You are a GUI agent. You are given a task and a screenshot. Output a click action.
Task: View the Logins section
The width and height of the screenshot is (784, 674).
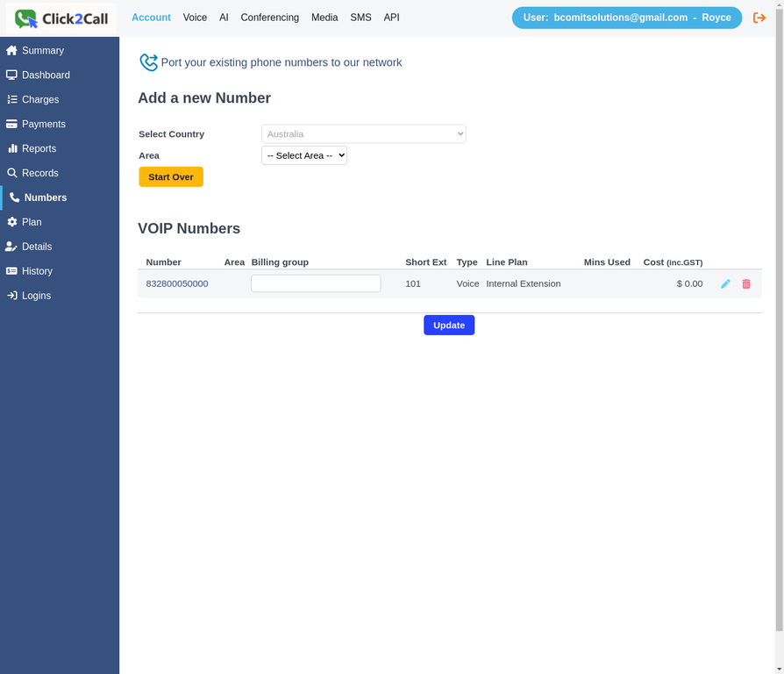[x=34, y=296]
